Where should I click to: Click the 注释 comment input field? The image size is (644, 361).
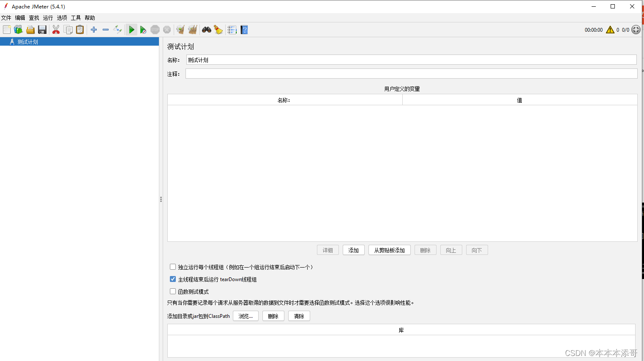coord(411,74)
